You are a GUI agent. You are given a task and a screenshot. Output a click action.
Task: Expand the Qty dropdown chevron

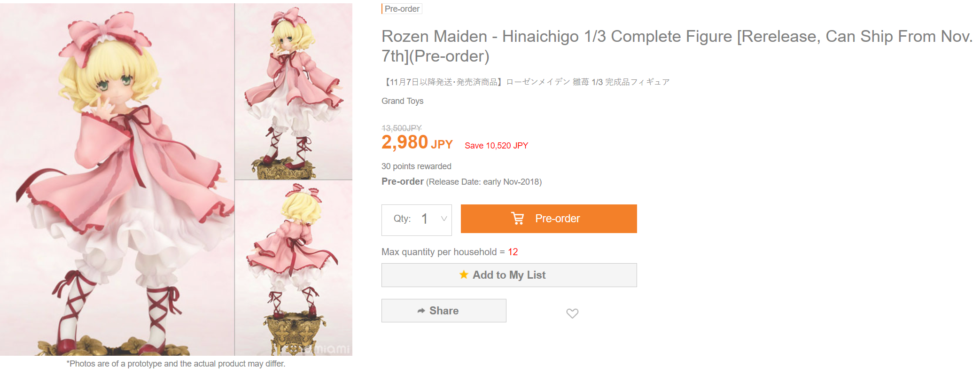click(x=443, y=219)
